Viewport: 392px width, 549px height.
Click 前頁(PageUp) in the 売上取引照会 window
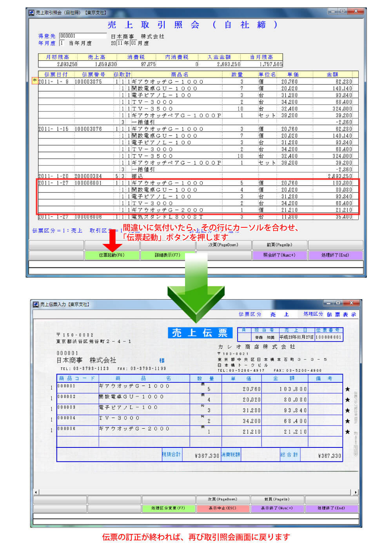pos(279,245)
